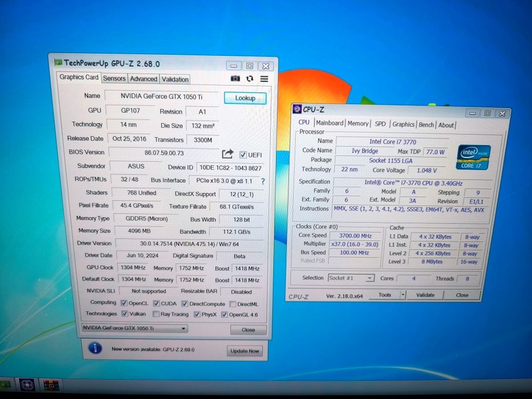Take a GPU-Z screenshot with camera icon
This screenshot has height=399, width=532.
coord(235,79)
